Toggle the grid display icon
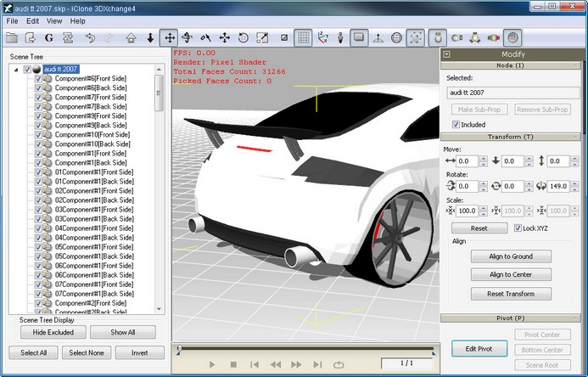The height and width of the screenshot is (377, 588). [x=305, y=37]
